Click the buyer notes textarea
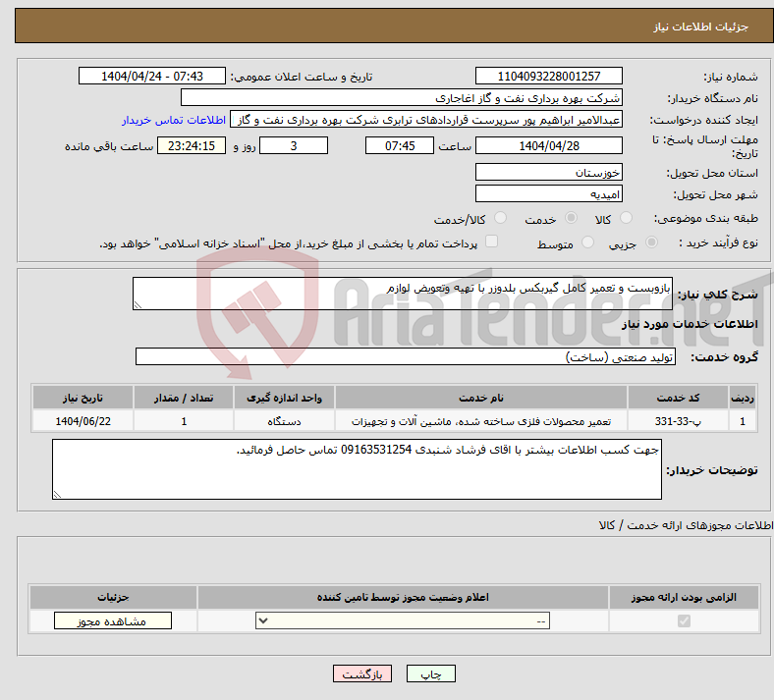Viewport: 774px width, 700px height. tap(357, 469)
